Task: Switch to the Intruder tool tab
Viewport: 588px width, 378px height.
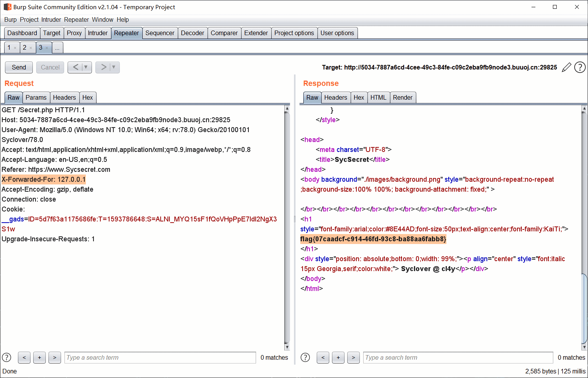Action: click(98, 33)
